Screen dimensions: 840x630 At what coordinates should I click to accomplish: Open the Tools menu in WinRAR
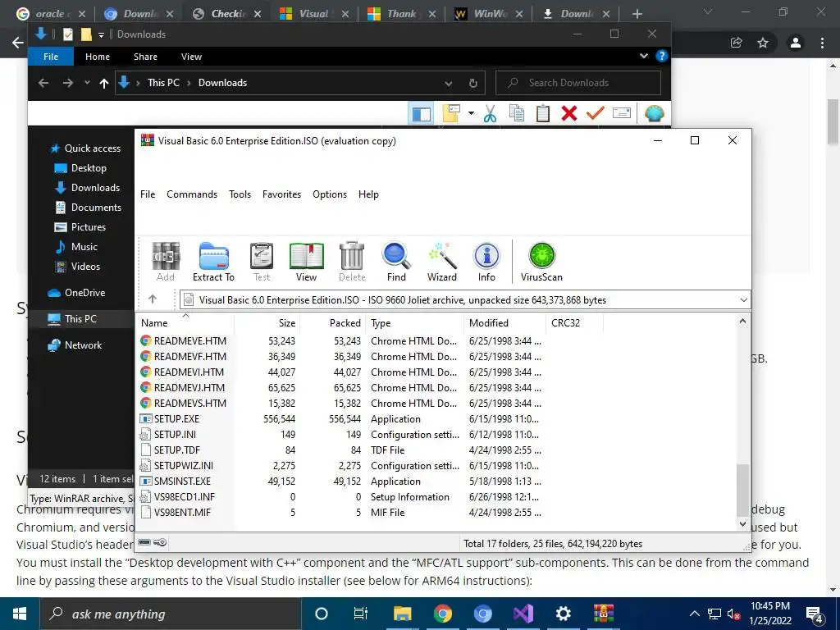click(240, 194)
